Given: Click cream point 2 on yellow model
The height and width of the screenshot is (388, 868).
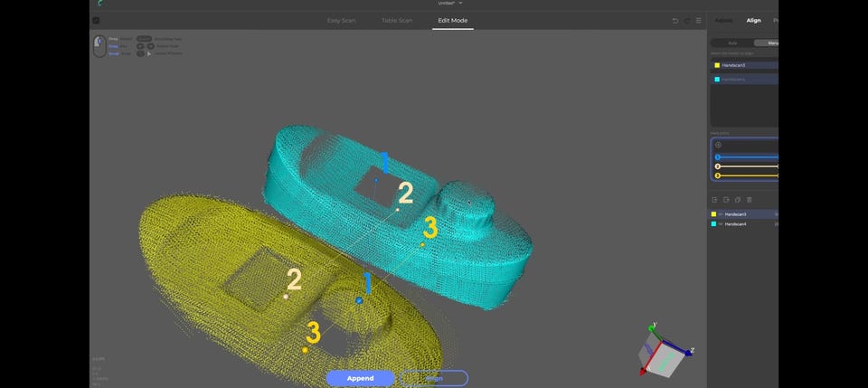Looking at the screenshot, I should (286, 297).
